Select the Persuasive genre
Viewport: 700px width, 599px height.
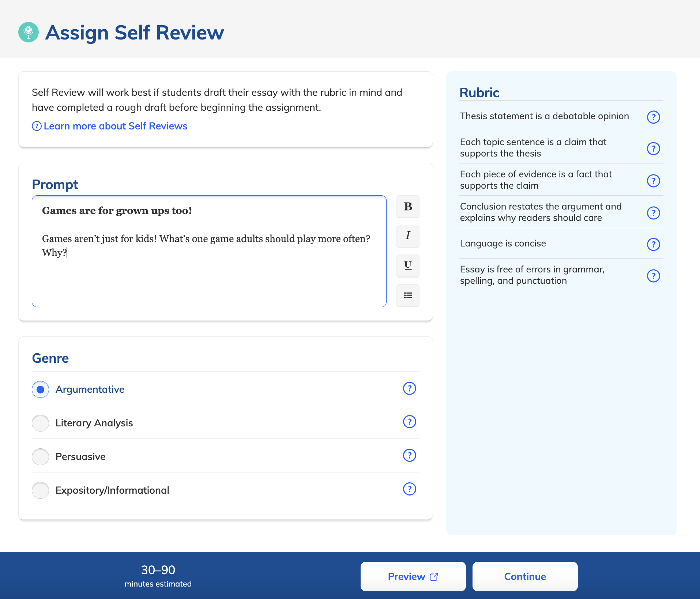(40, 457)
